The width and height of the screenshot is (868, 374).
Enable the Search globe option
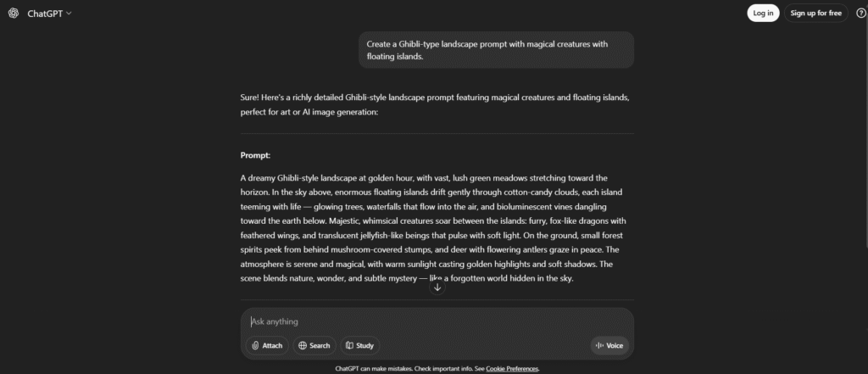[x=314, y=345]
